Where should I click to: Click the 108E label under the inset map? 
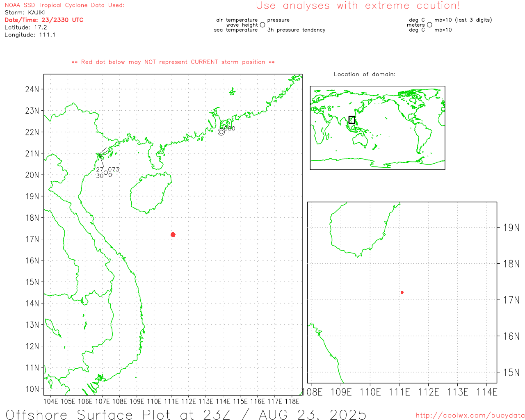[x=313, y=392]
